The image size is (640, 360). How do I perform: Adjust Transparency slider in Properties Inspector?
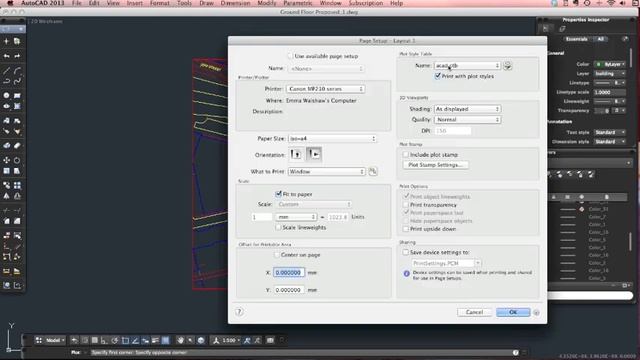(x=602, y=111)
